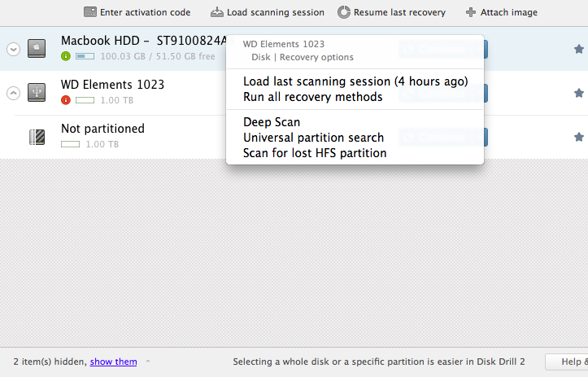
Task: Click the Attach image plus icon
Action: point(471,12)
